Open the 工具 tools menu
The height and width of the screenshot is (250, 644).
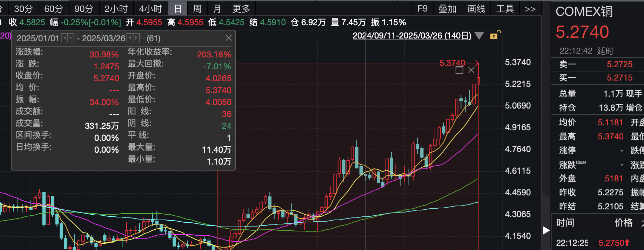505,9
